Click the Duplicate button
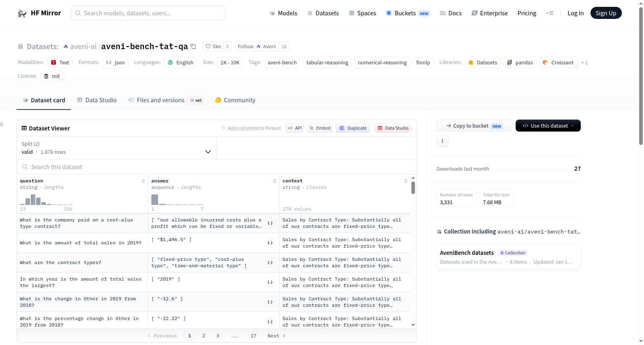The height and width of the screenshot is (345, 644). pos(353,128)
